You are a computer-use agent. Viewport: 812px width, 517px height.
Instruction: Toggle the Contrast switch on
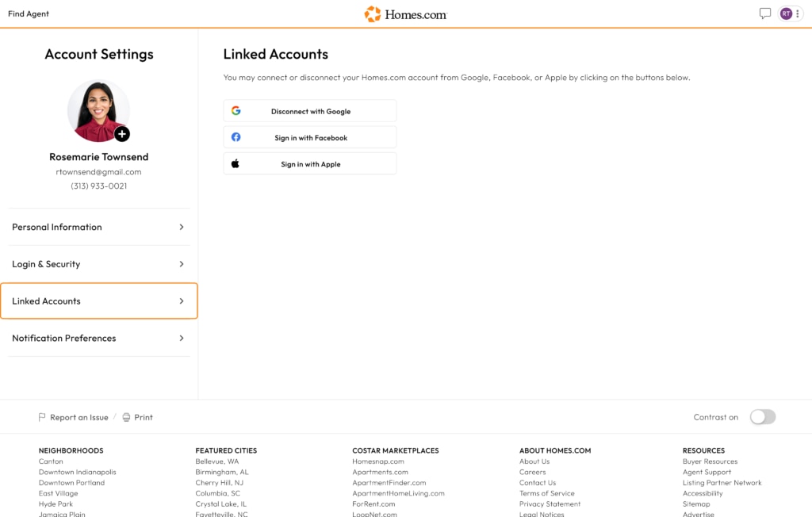click(x=762, y=416)
